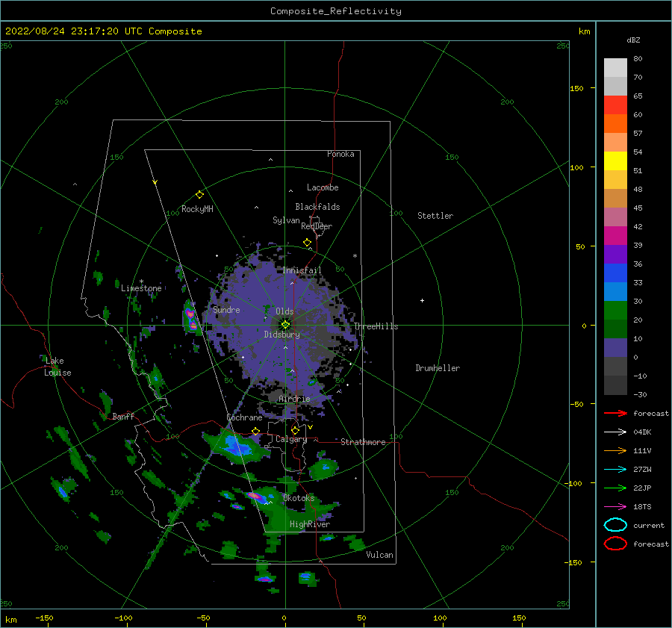This screenshot has height=628, width=672.
Task: Pick the green 22JP arrow legend icon
Action: pos(615,488)
